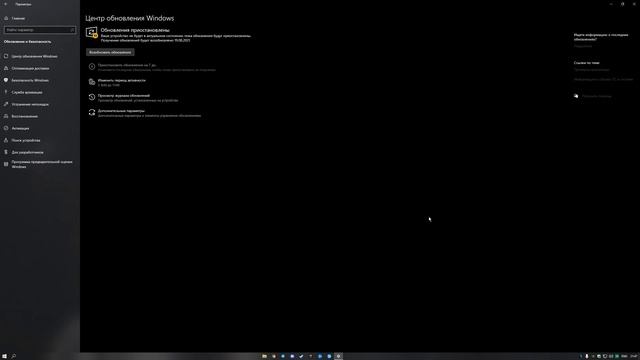The image size is (640, 360).
Task: Open the Windows Start menu
Action: 4,356
